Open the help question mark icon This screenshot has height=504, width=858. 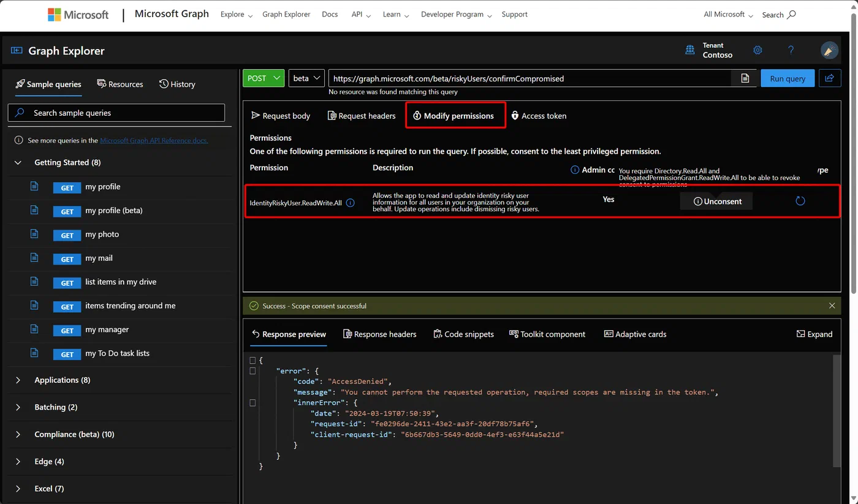click(791, 50)
